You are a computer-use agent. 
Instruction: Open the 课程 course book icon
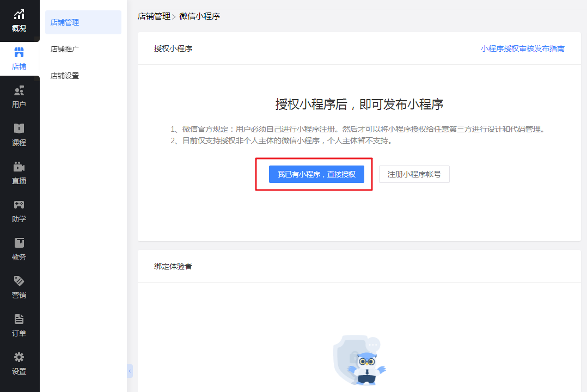pyautogui.click(x=19, y=128)
